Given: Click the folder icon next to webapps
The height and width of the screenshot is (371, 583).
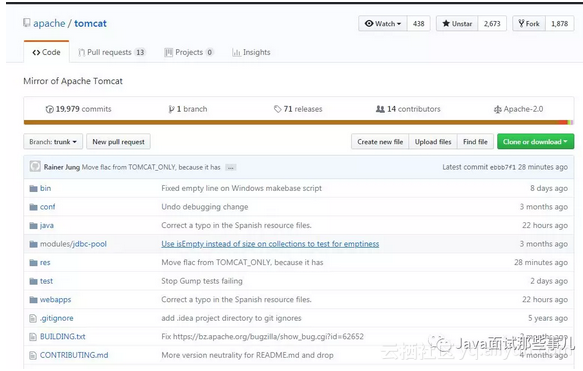Looking at the screenshot, I should 33,300.
